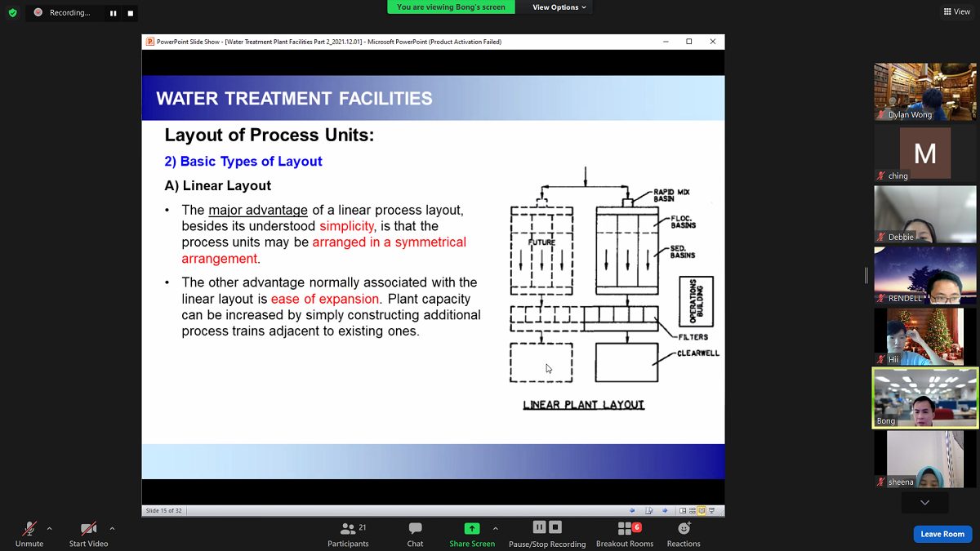The width and height of the screenshot is (980, 551).
Task: Click the 'WATER TREATMENT FACILITIES' slide heading
Action: [x=294, y=99]
